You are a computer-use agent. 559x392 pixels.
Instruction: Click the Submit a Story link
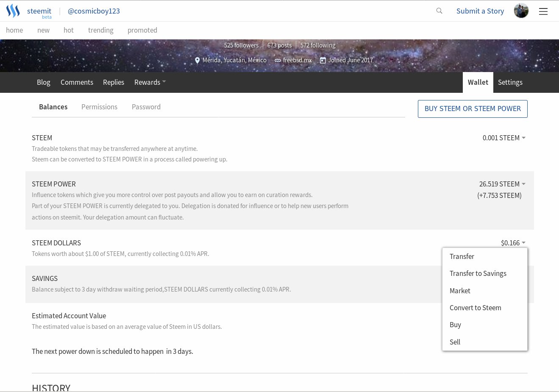click(x=480, y=11)
